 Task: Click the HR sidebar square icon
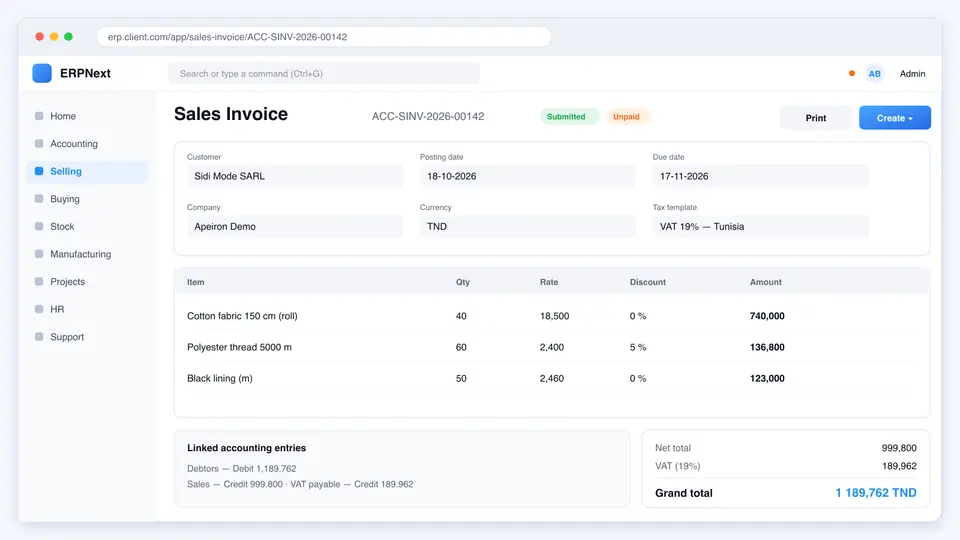[x=39, y=309]
